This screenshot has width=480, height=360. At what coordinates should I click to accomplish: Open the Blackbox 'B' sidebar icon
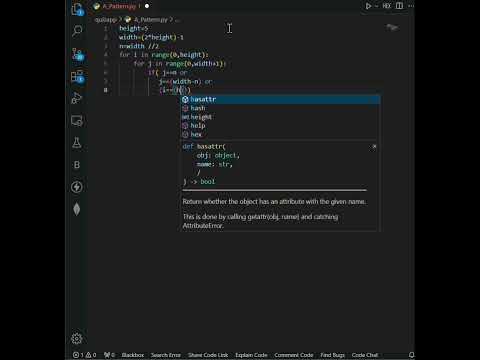77,165
